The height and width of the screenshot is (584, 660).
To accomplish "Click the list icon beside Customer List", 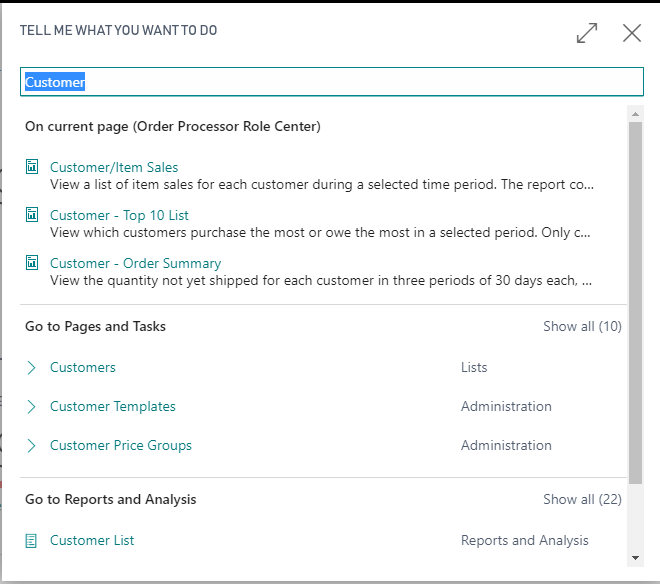I will (x=31, y=541).
